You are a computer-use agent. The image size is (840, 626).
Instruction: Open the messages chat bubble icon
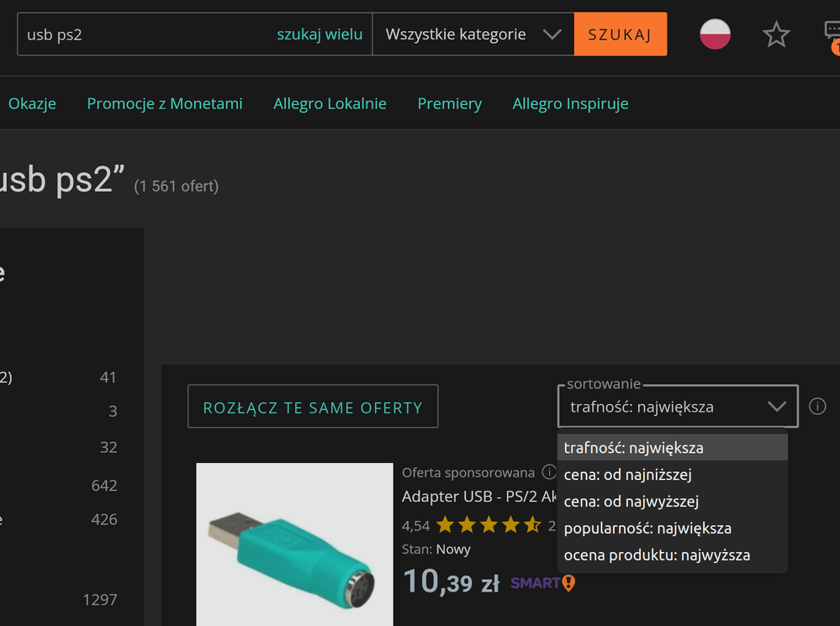tap(832, 34)
